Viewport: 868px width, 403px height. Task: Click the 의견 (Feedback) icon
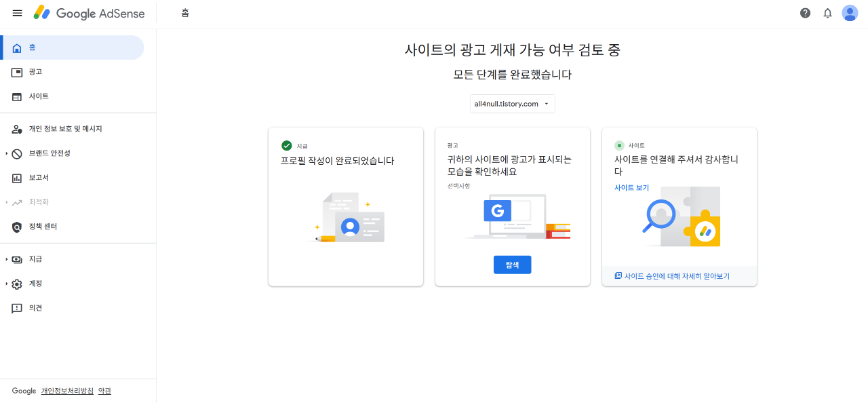click(x=17, y=307)
